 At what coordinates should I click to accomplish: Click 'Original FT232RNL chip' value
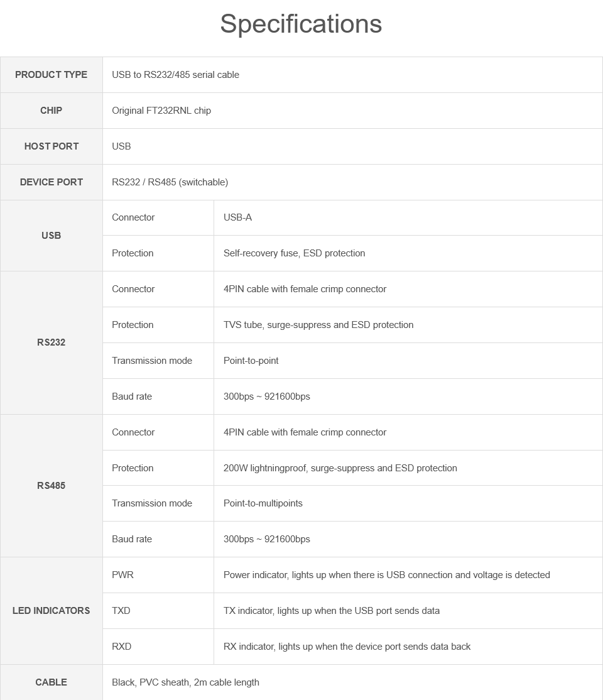click(161, 111)
